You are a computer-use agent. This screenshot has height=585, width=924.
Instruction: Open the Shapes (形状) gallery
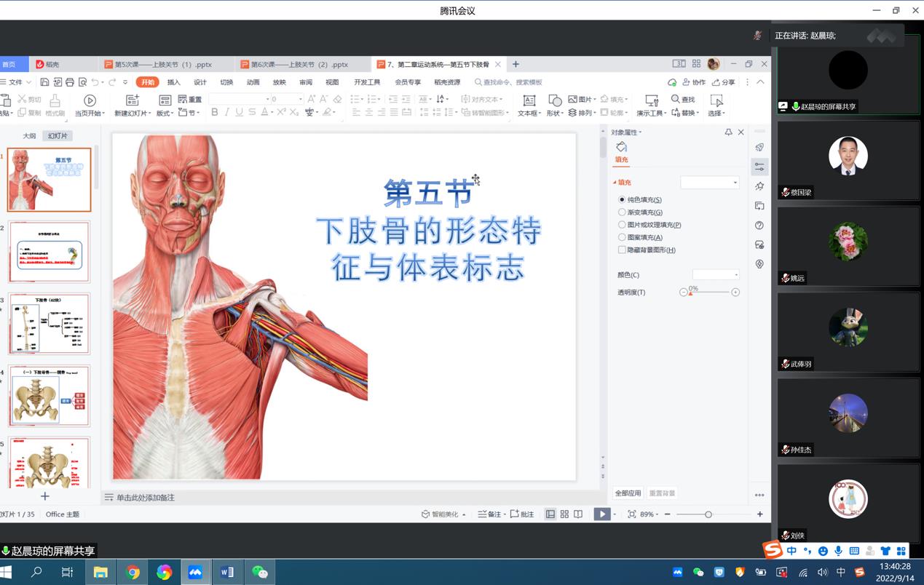tap(555, 105)
